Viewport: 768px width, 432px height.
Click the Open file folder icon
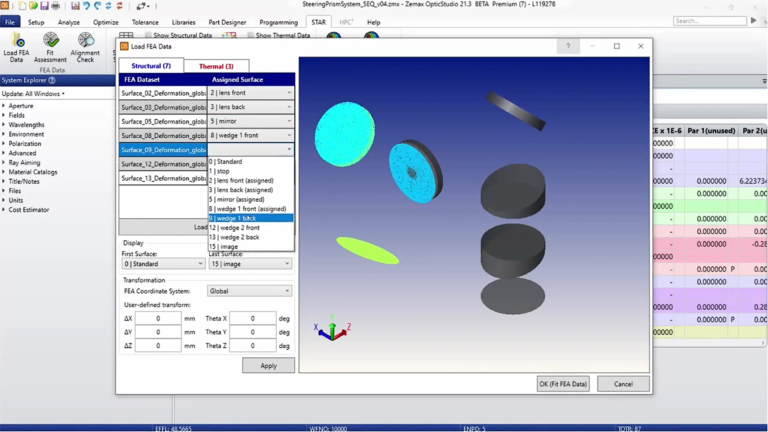click(x=33, y=6)
